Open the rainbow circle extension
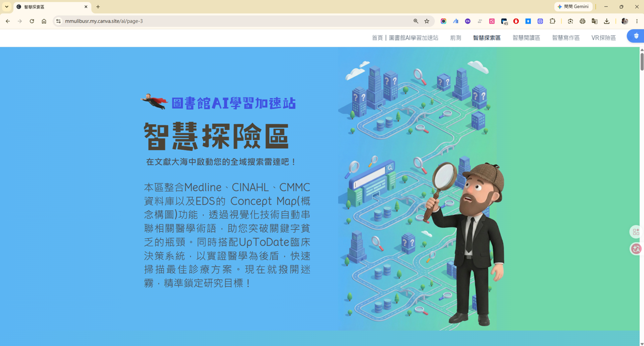Viewport: 644px width, 346px height. point(443,21)
